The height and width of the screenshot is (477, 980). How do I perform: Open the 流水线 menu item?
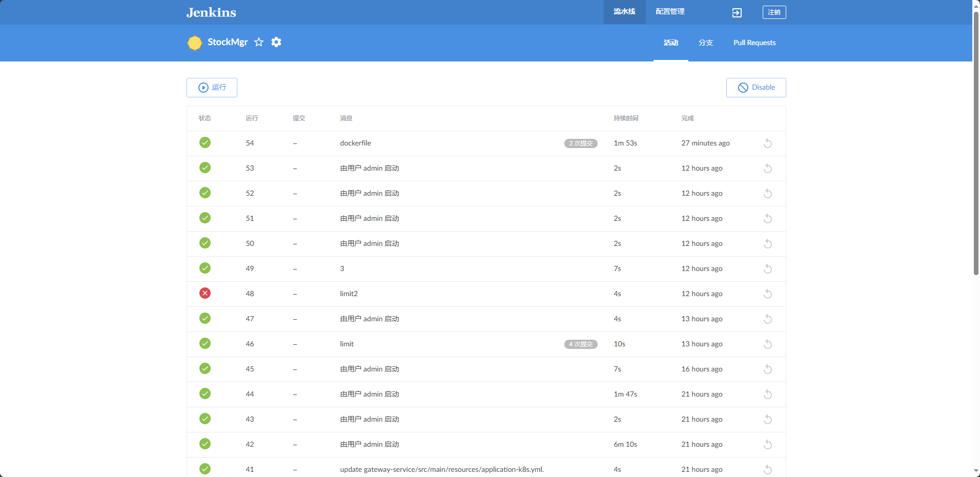[x=623, y=11]
